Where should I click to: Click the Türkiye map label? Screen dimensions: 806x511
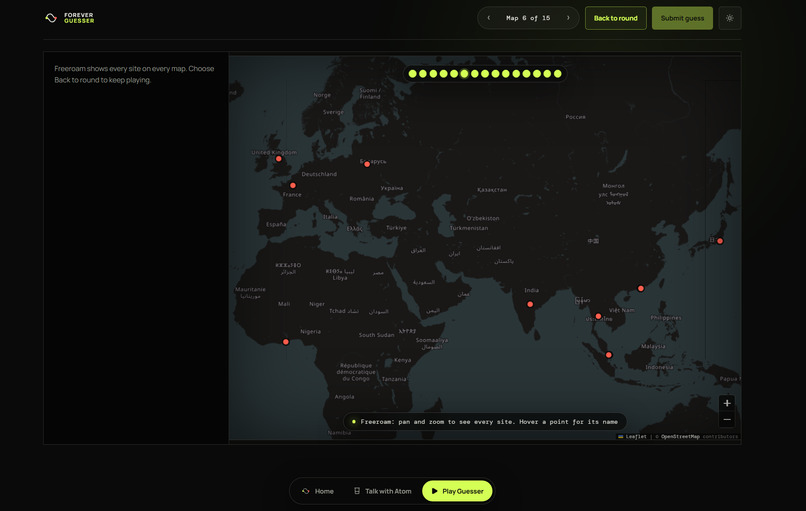click(x=396, y=228)
